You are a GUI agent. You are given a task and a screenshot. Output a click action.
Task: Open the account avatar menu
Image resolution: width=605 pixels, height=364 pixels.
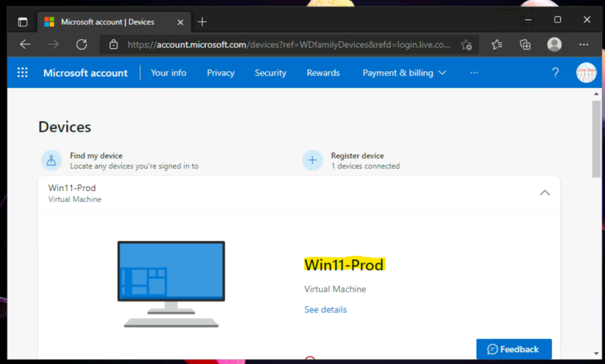pos(586,73)
